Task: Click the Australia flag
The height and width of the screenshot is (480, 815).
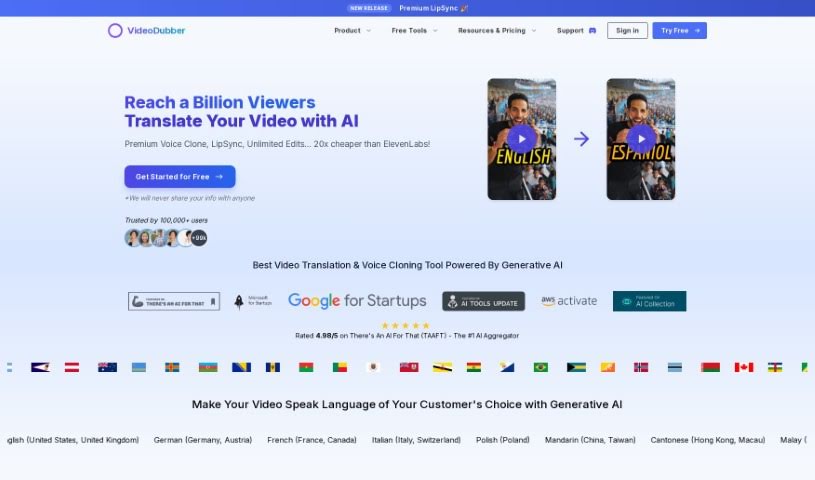Action: click(108, 367)
